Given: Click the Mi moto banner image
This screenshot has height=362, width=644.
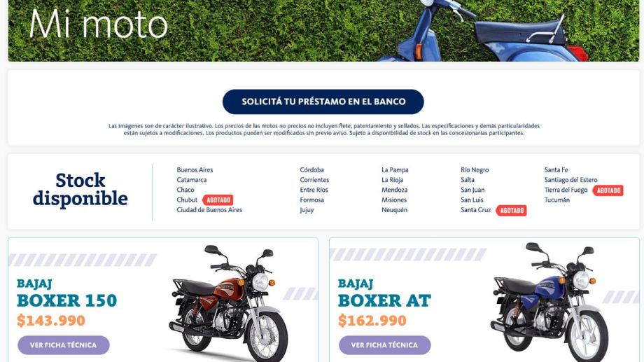Looking at the screenshot, I should [x=323, y=31].
